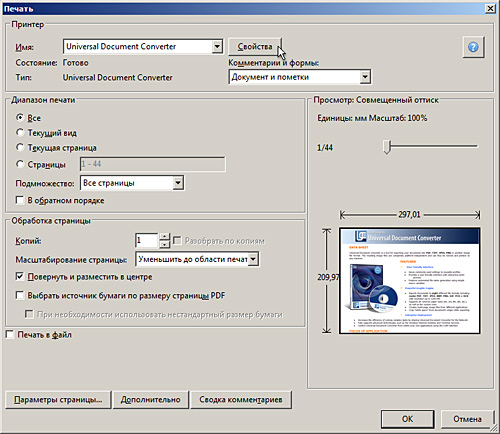Click the page range field 1 - 44

tap(153, 164)
